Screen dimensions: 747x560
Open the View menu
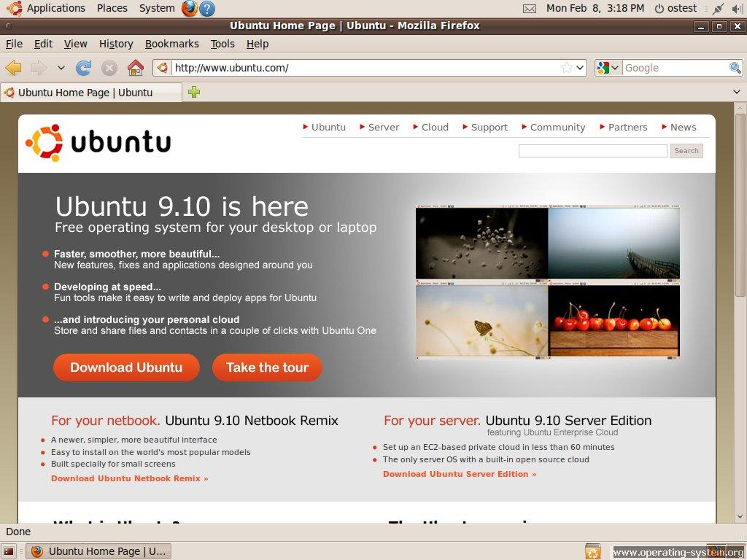point(76,44)
